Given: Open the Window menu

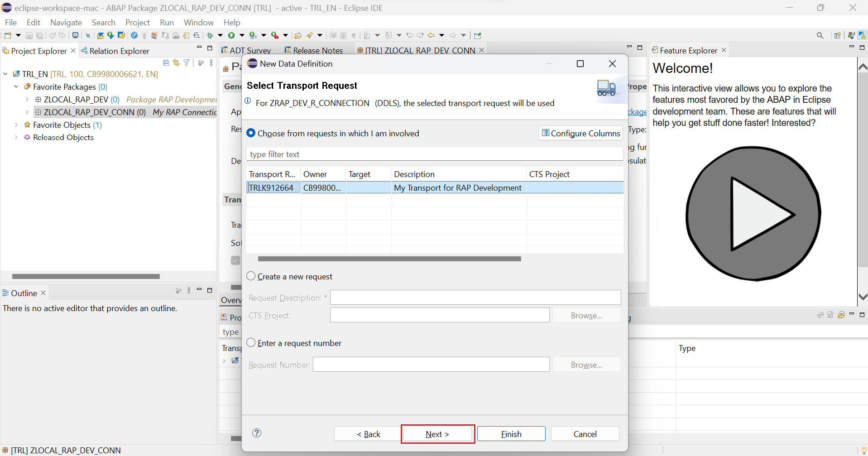Looking at the screenshot, I should point(199,22).
